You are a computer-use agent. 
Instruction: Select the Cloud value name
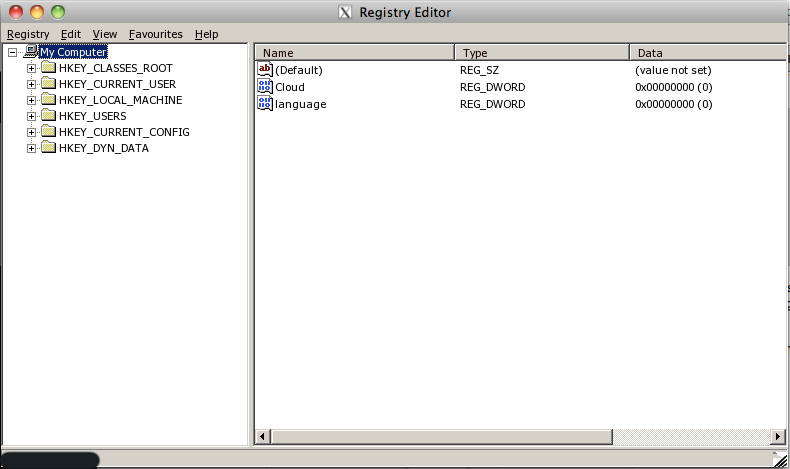pos(290,87)
